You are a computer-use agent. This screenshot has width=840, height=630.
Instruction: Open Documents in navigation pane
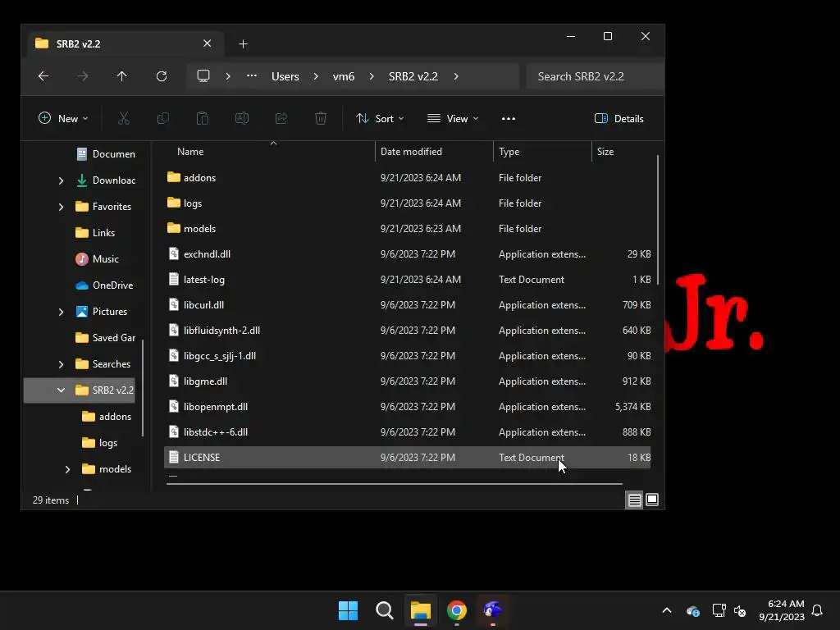click(x=106, y=154)
